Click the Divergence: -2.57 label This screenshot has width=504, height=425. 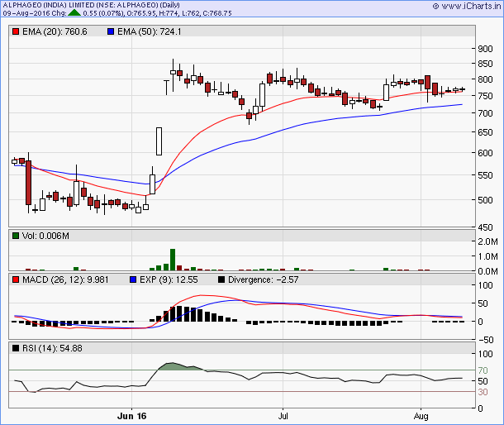point(264,279)
